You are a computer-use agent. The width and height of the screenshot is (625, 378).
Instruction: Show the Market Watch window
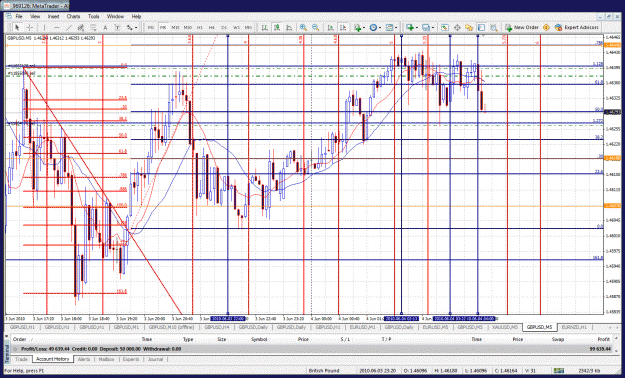click(x=444, y=28)
